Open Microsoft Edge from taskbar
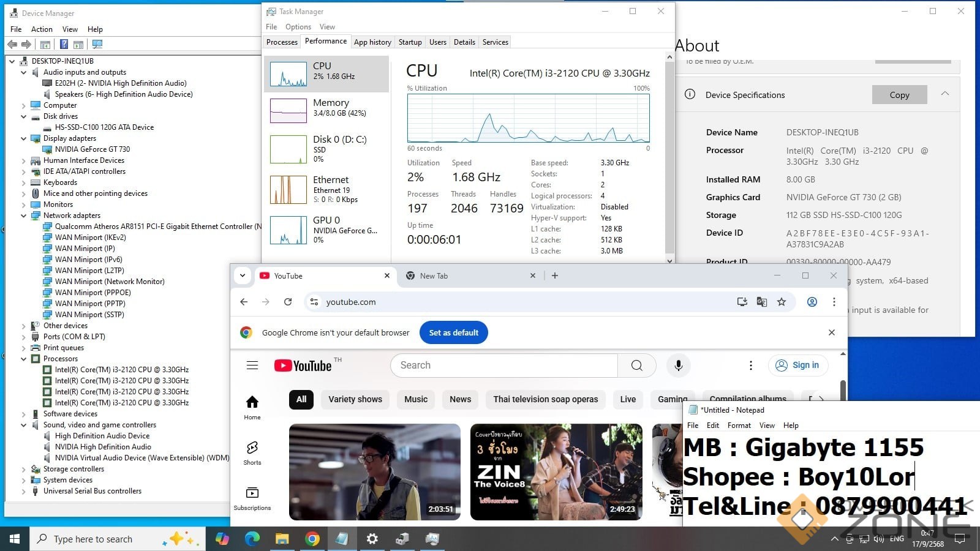Screen dimensions: 980x551 pos(252,539)
